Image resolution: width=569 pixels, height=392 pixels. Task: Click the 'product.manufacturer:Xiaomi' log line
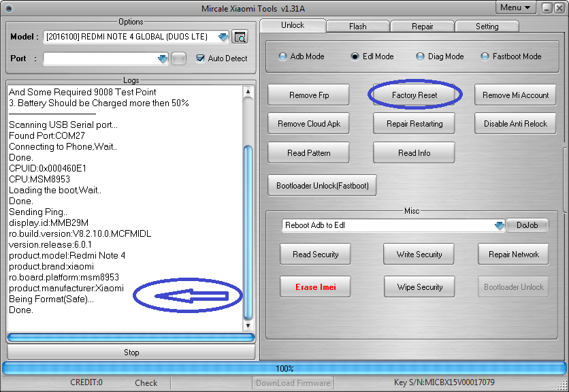67,288
